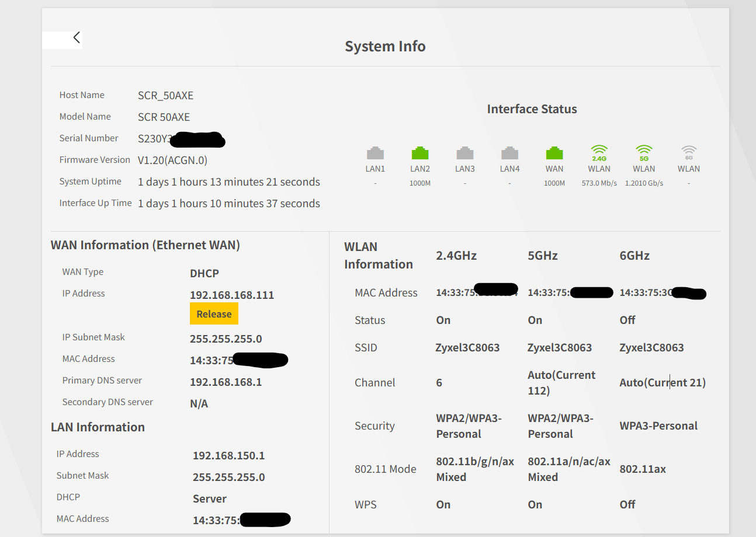Click the Security row label

[x=374, y=426]
